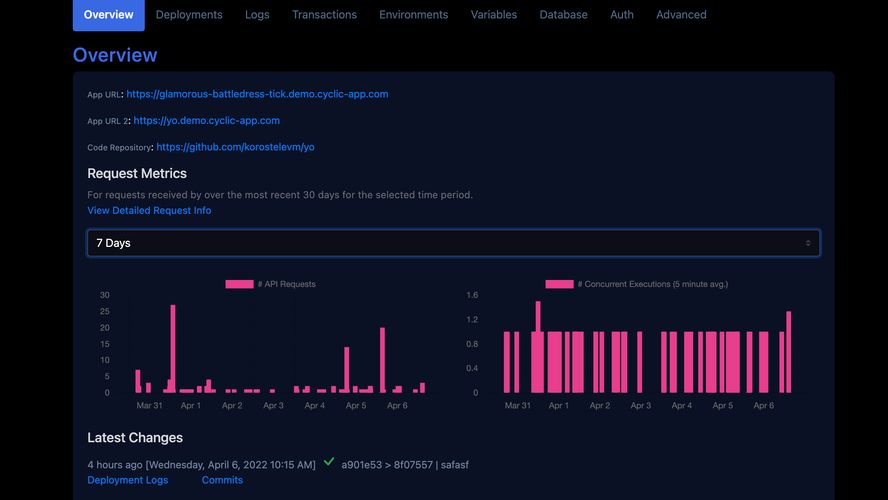Image resolution: width=888 pixels, height=500 pixels.
Task: Toggle the pink API Requests legend swatch
Action: (x=239, y=284)
